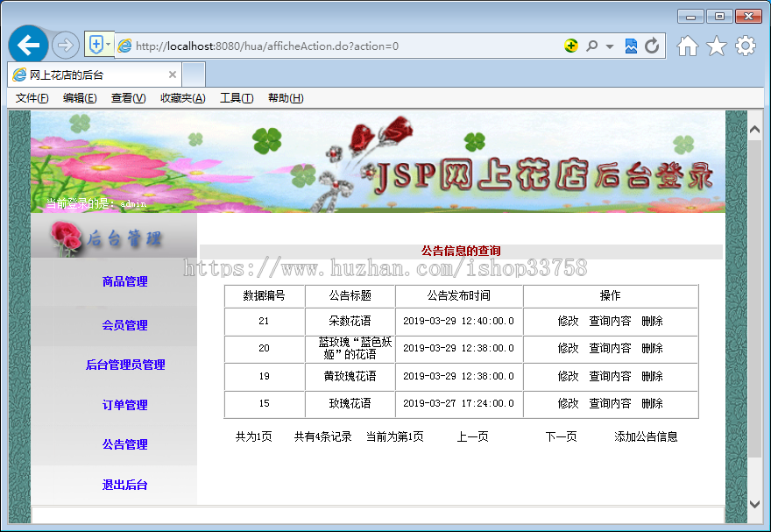
Task: Open 商品管理 in the sidebar
Action: coord(124,281)
